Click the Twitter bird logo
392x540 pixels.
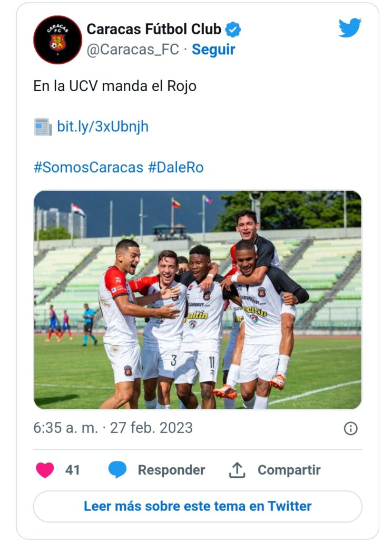350,28
